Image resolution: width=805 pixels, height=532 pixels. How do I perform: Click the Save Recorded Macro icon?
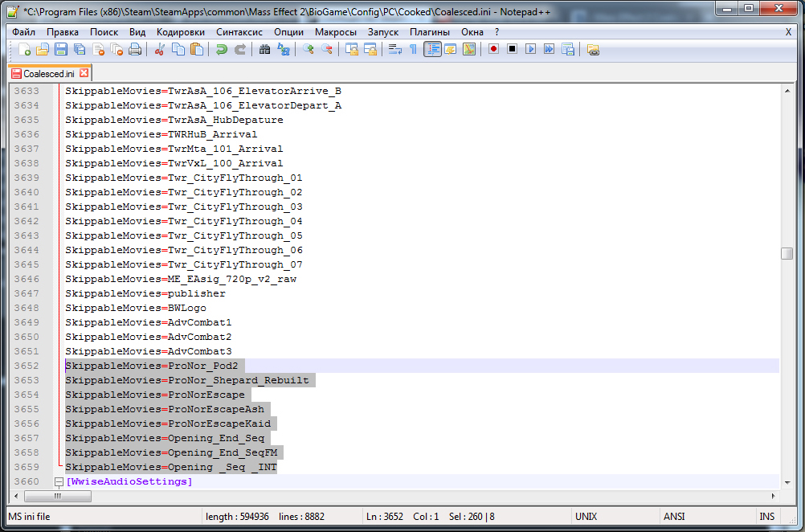point(567,49)
